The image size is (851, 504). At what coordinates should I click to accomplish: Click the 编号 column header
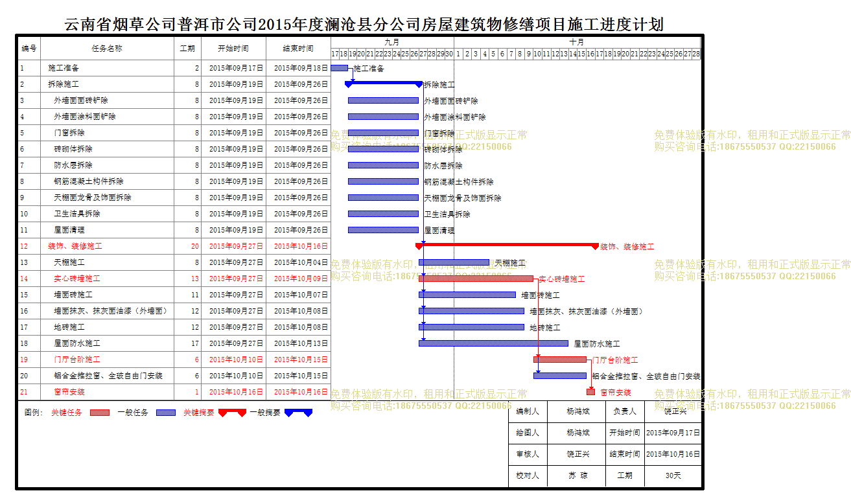click(29, 49)
